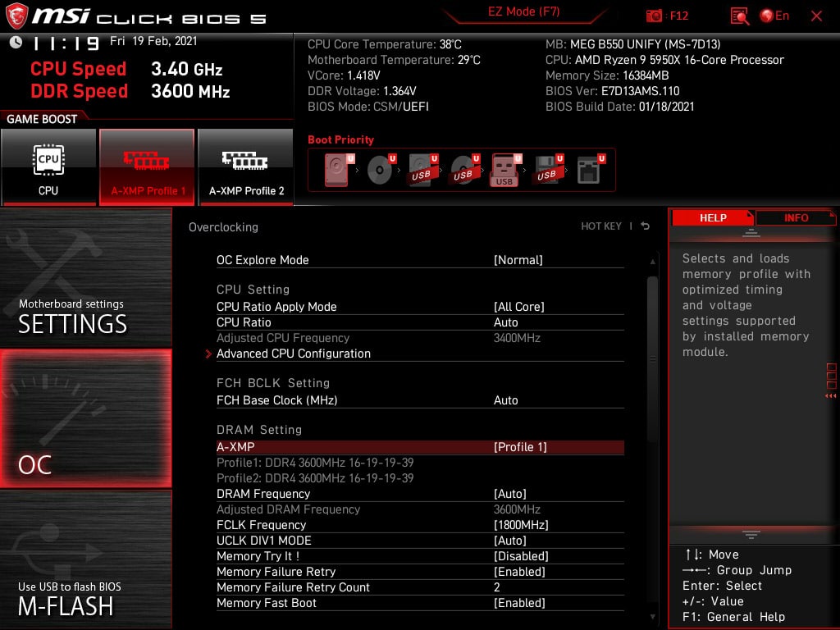Click the clock icon beside the time
840x630 pixels.
[16, 42]
